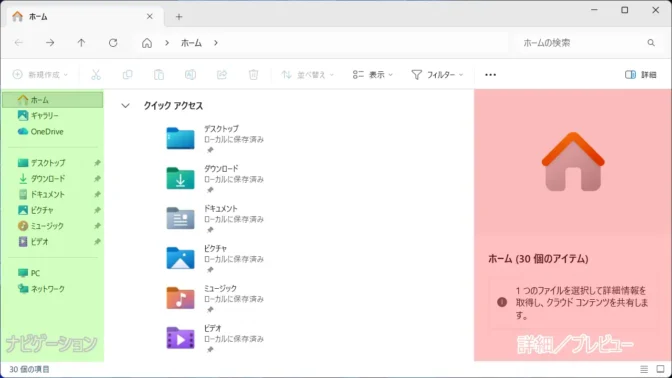
Task: Click ホーム (30 個のアイテム) title in details pane
Action: (538, 259)
